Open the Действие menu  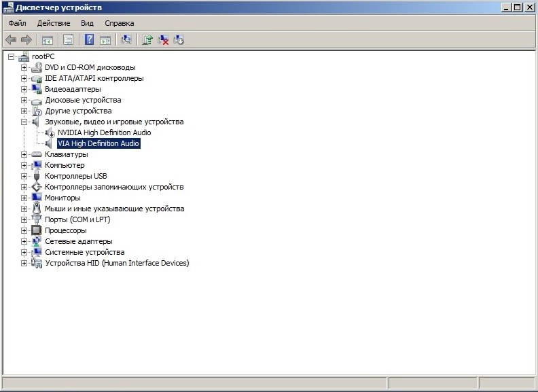pyautogui.click(x=54, y=23)
